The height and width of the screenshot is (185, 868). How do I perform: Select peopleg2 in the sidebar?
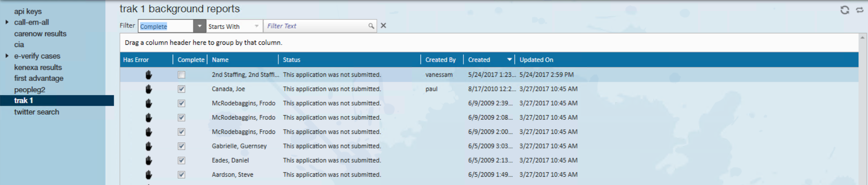coord(30,90)
